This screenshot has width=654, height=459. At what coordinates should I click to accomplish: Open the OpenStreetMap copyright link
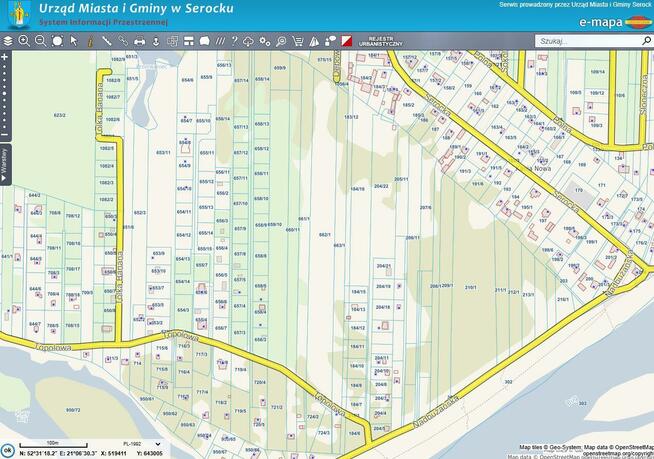click(x=616, y=453)
